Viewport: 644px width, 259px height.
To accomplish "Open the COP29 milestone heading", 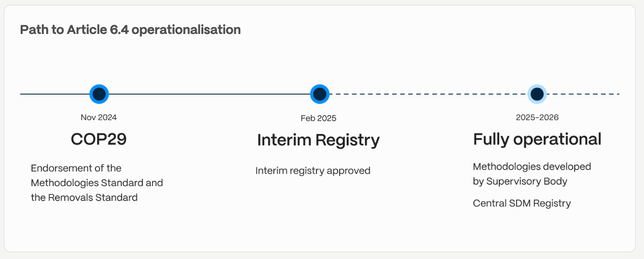I will [x=99, y=139].
